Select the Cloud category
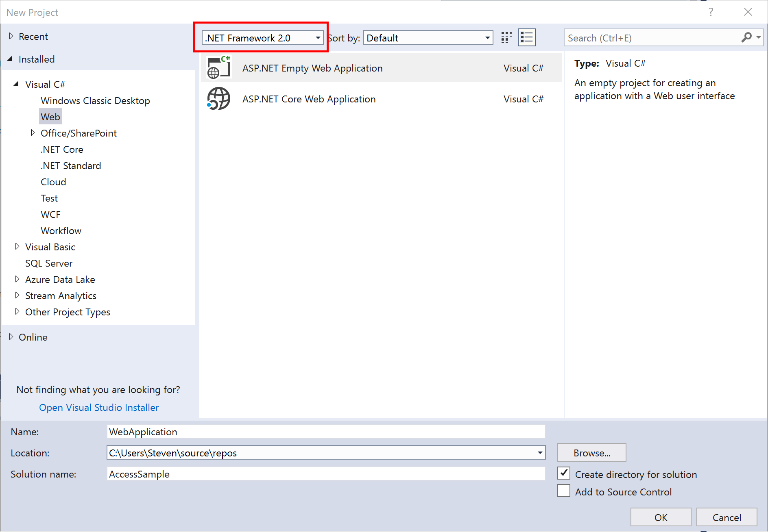Viewport: 768px width, 532px height. 53,182
